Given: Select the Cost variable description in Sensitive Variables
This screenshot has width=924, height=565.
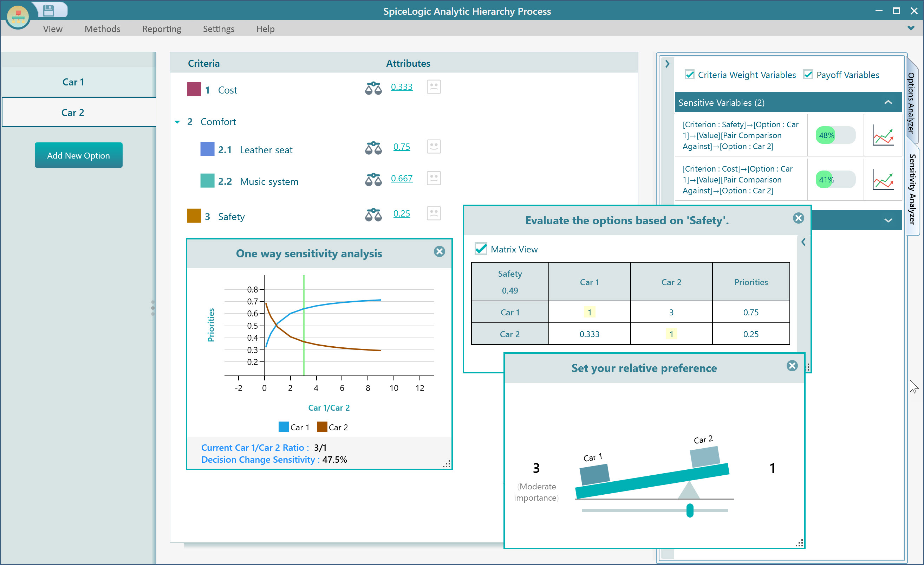Looking at the screenshot, I should pyautogui.click(x=738, y=180).
